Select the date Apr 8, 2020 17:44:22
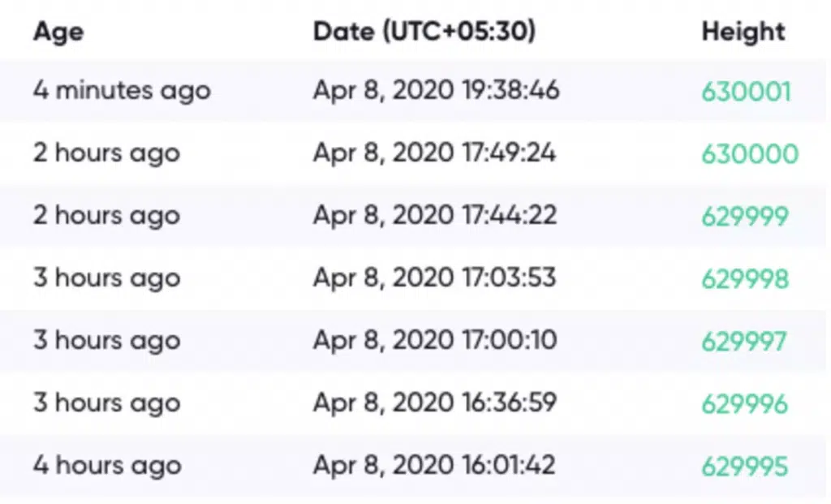 click(x=435, y=216)
